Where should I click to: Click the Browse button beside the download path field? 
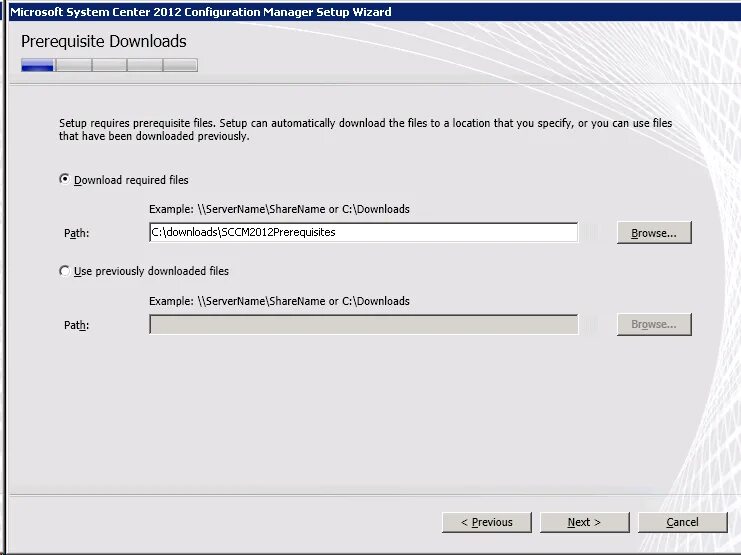click(x=654, y=233)
